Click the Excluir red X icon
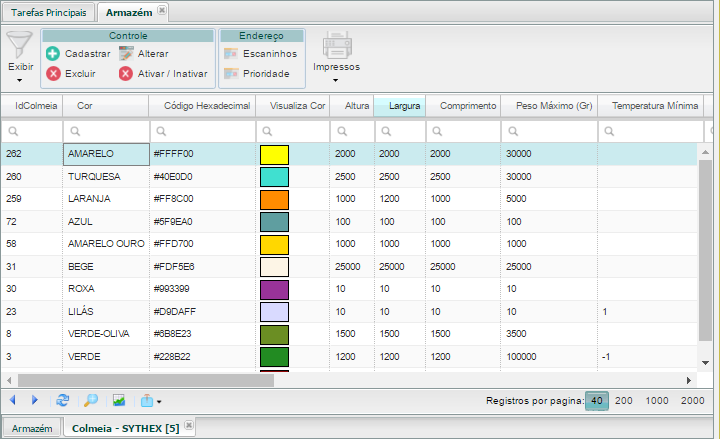 click(53, 73)
